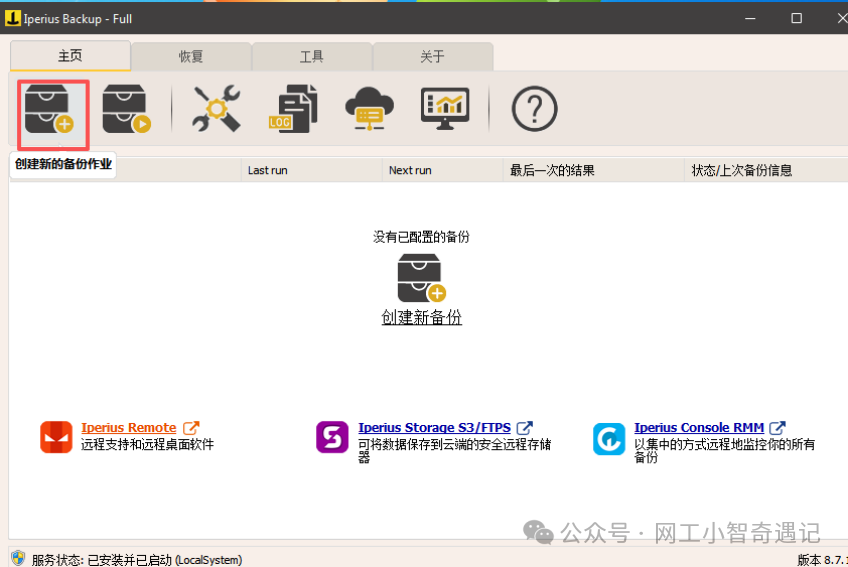Click the question mark help icon
Viewport: 848px width, 567px height.
pos(534,109)
